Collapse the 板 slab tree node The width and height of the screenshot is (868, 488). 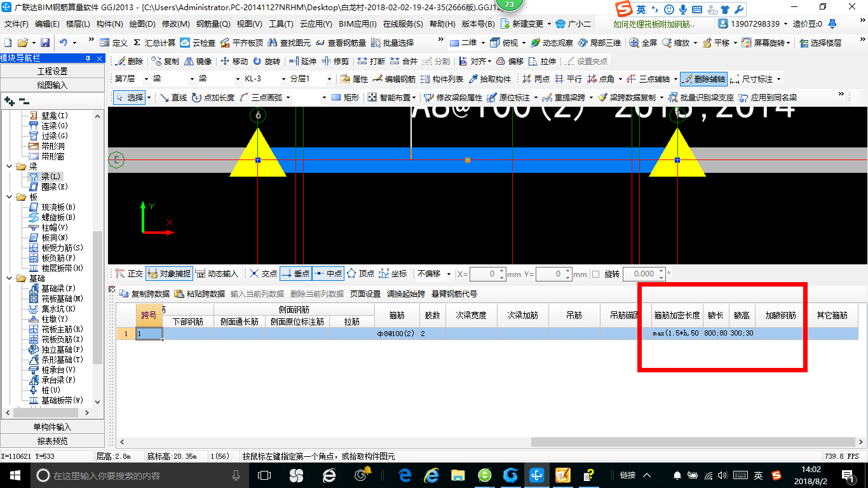coord(9,197)
